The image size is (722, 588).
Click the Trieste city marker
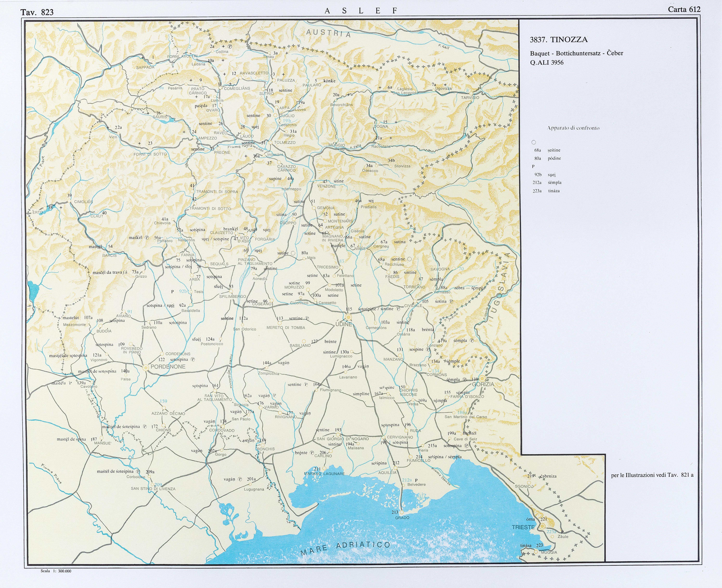542,526
